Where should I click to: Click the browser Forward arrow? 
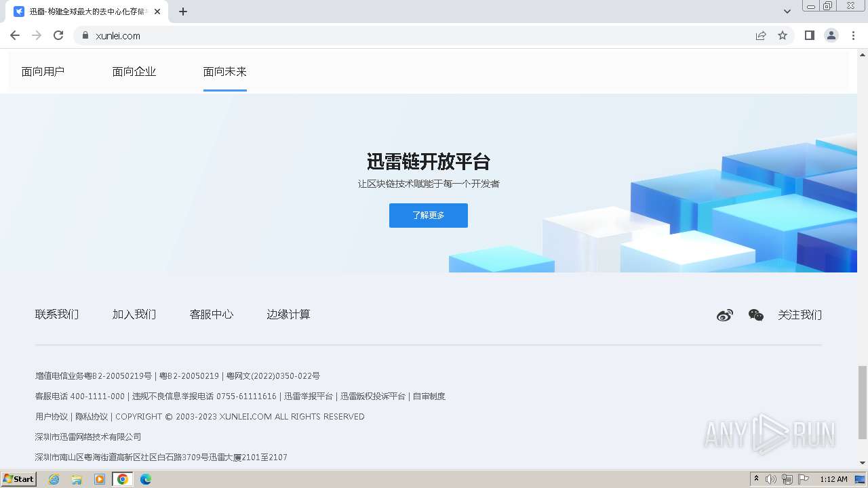(37, 35)
